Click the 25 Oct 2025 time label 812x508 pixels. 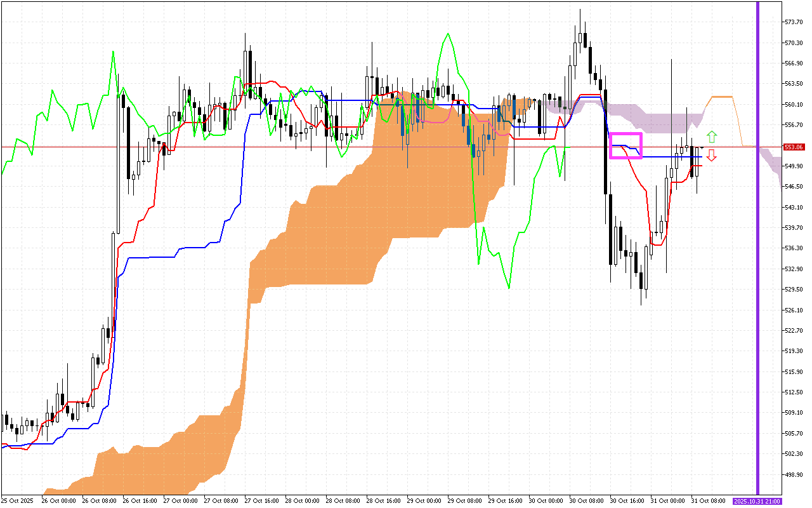coord(18,501)
